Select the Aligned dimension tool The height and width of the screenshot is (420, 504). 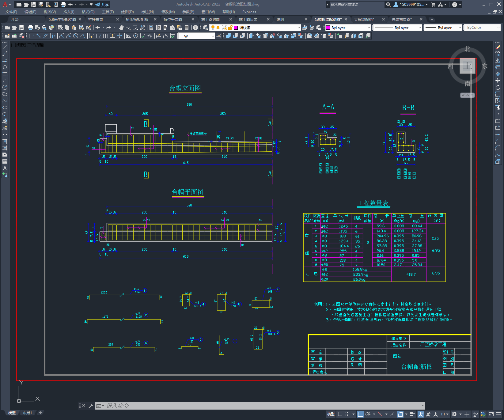[39, 36]
